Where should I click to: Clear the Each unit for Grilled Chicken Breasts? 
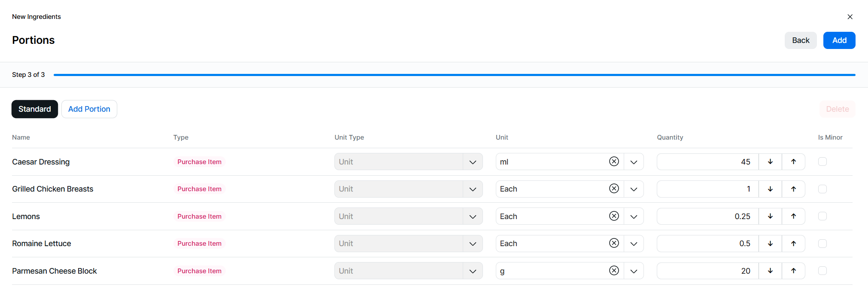(614, 189)
